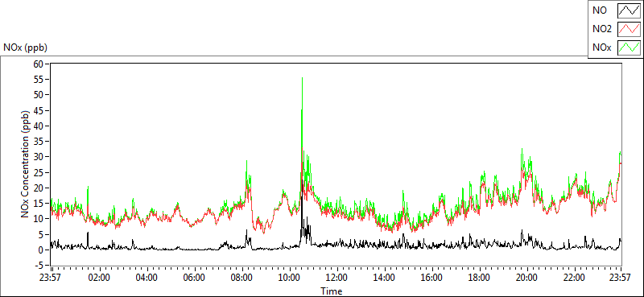This screenshot has height=297, width=644.
Task: Click the 55 y-axis tick label
Action: [39, 80]
